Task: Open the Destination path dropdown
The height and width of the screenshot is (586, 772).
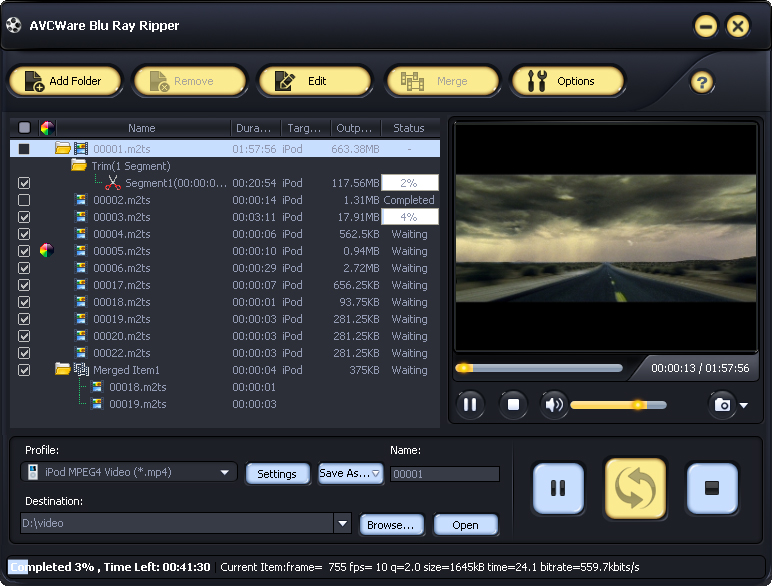Action: click(x=342, y=523)
